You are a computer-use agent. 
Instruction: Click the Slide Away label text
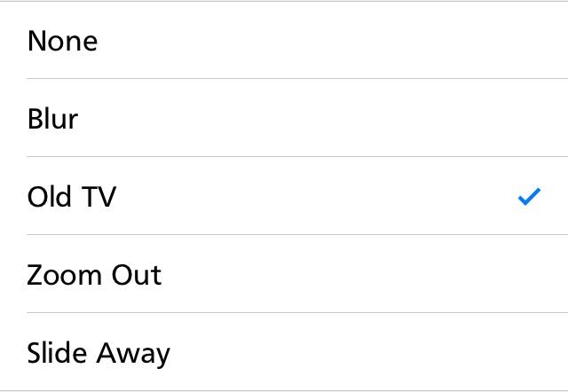99,353
